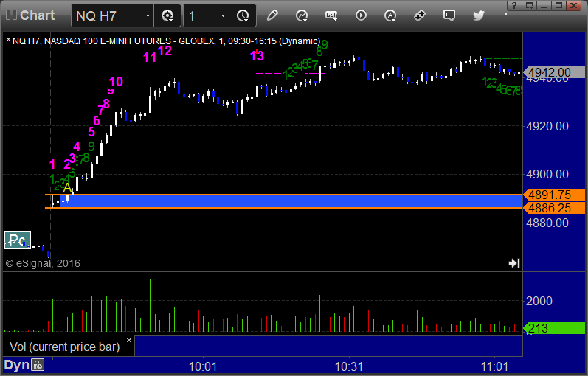Viewport: 588px width, 376px height.
Task: Open the studies chart icon menu
Action: pos(302,15)
